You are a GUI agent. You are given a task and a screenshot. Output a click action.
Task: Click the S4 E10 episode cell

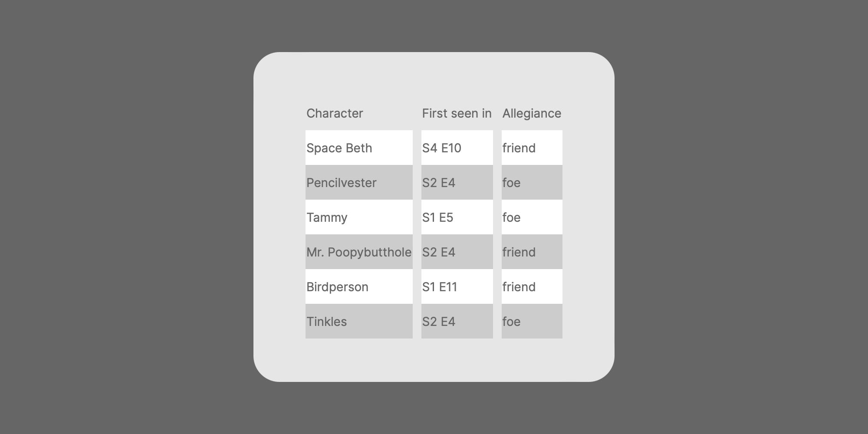pos(457,148)
